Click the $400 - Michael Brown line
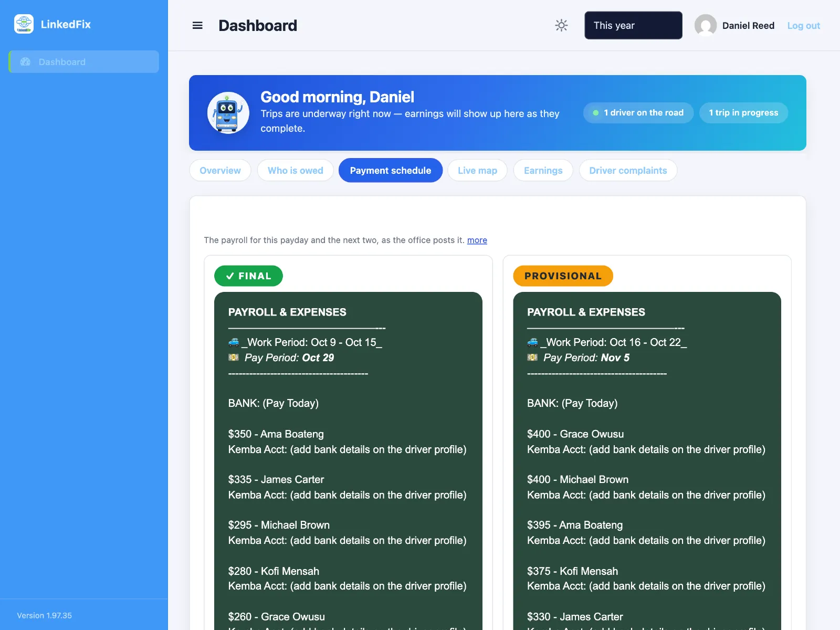The width and height of the screenshot is (840, 630). (x=577, y=479)
